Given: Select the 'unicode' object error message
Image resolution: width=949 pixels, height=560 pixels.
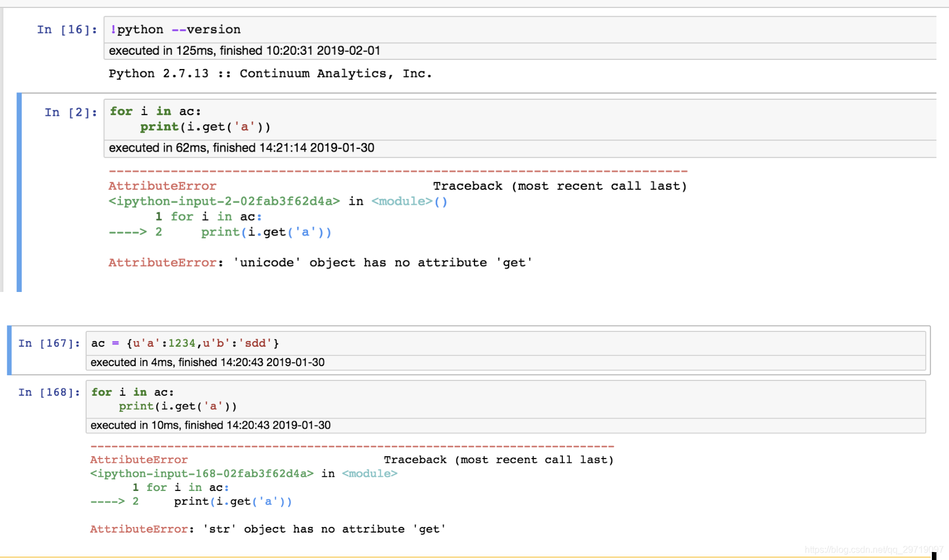Looking at the screenshot, I should pos(319,262).
